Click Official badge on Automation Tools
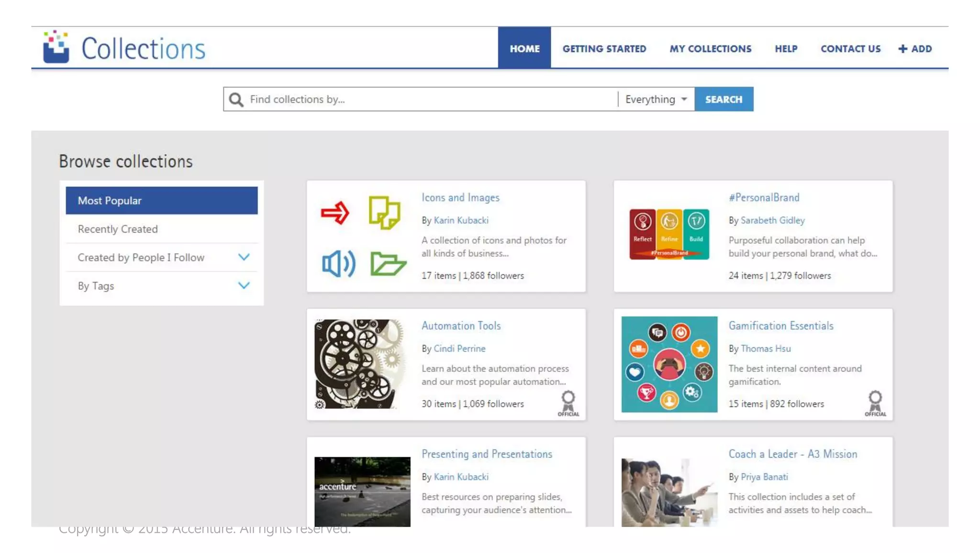Screen dimensions: 980x553 (x=568, y=404)
